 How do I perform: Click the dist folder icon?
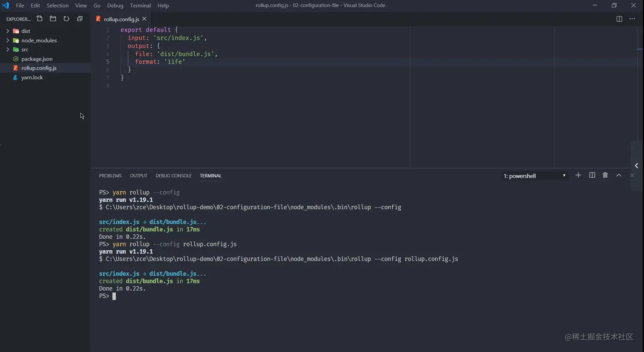coord(16,31)
